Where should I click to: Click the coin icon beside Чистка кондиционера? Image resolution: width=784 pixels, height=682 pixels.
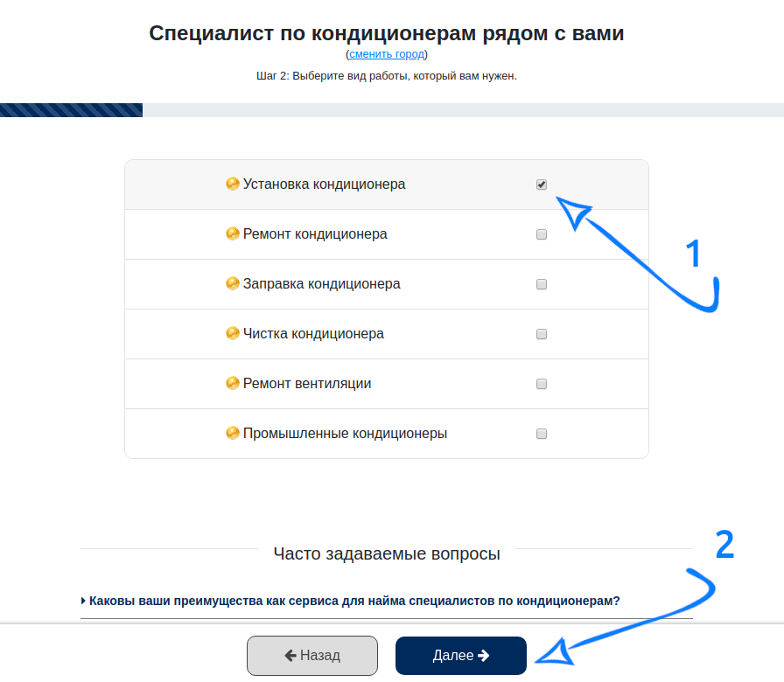click(233, 333)
